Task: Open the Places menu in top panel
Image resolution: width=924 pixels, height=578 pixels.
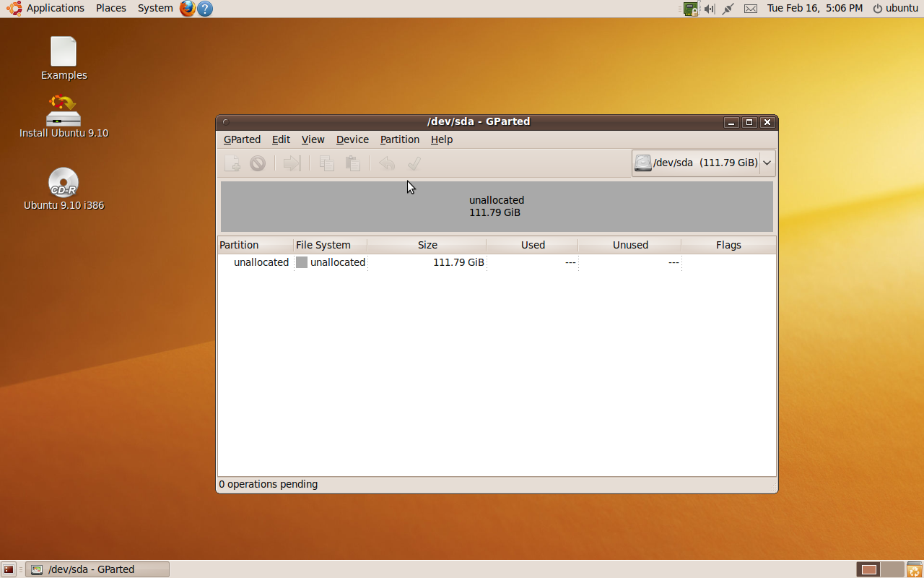Action: 111,8
